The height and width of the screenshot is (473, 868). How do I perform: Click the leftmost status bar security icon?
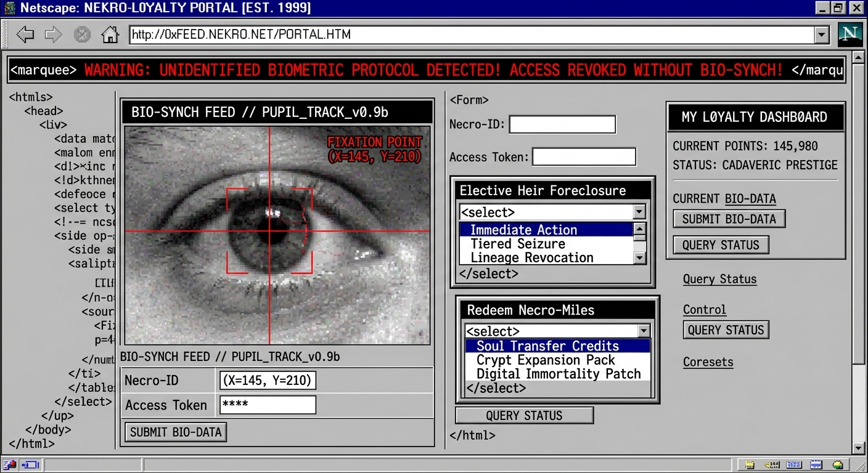(10, 464)
